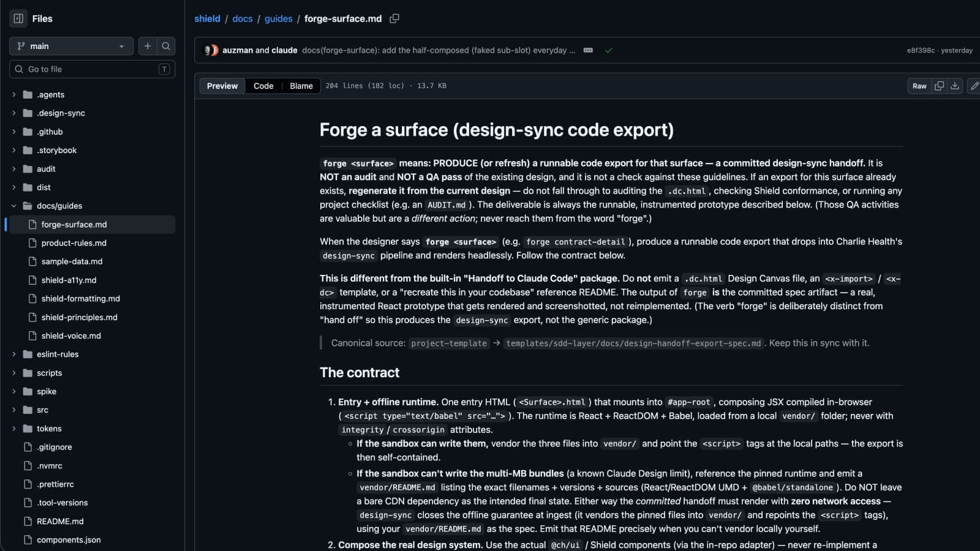
Task: Expand the scripts folder chevron
Action: (x=14, y=373)
